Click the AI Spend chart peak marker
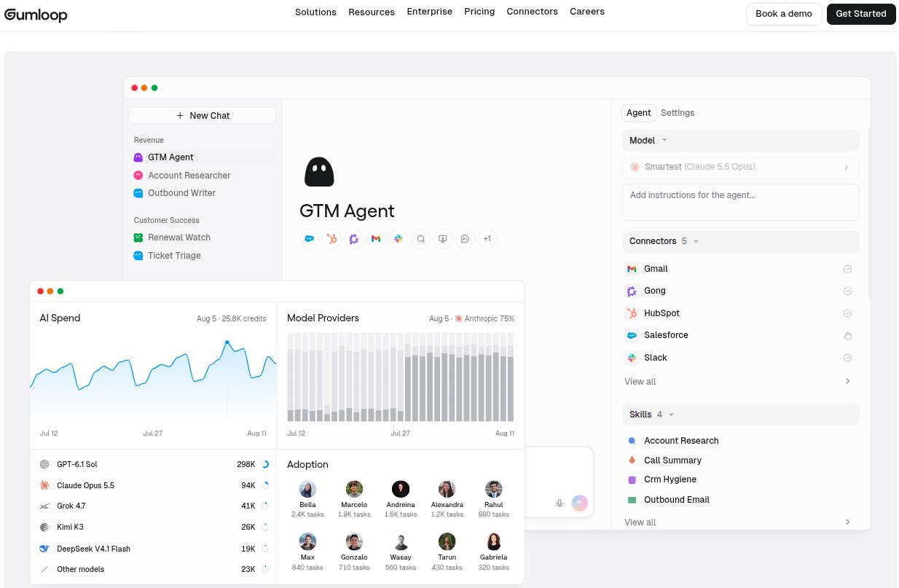The image size is (899, 588). click(227, 342)
